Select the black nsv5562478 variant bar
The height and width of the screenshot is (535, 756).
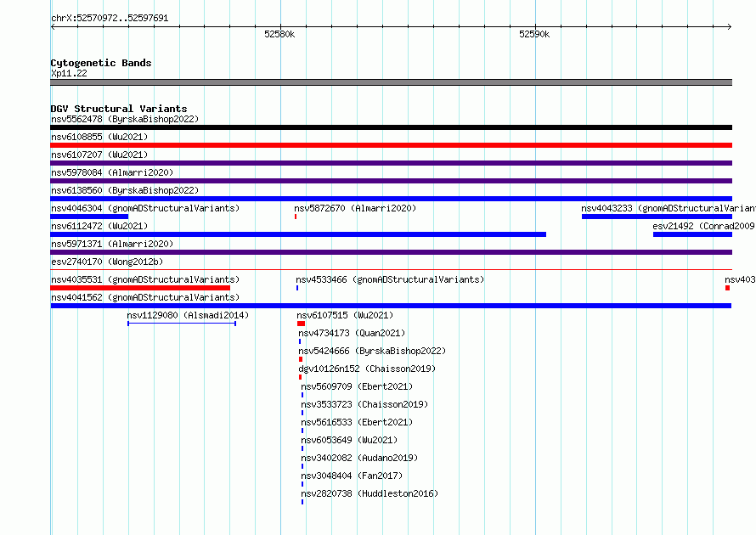(391, 127)
